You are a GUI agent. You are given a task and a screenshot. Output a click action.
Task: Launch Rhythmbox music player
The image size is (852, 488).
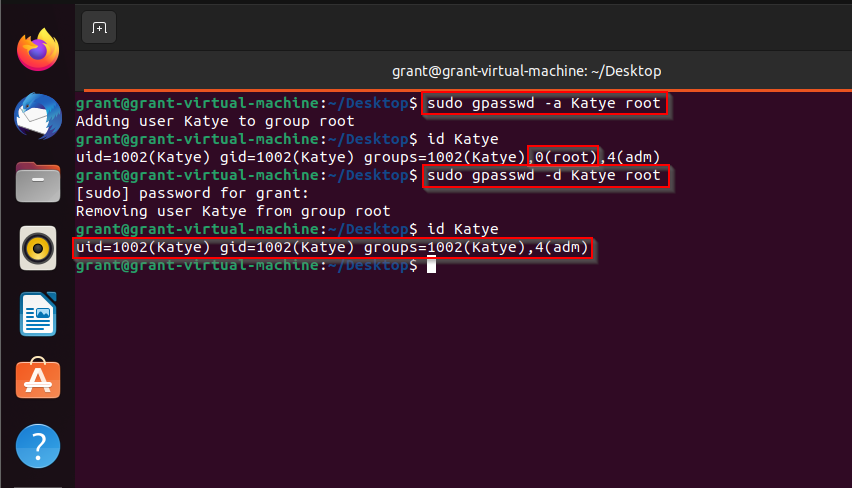pyautogui.click(x=38, y=248)
